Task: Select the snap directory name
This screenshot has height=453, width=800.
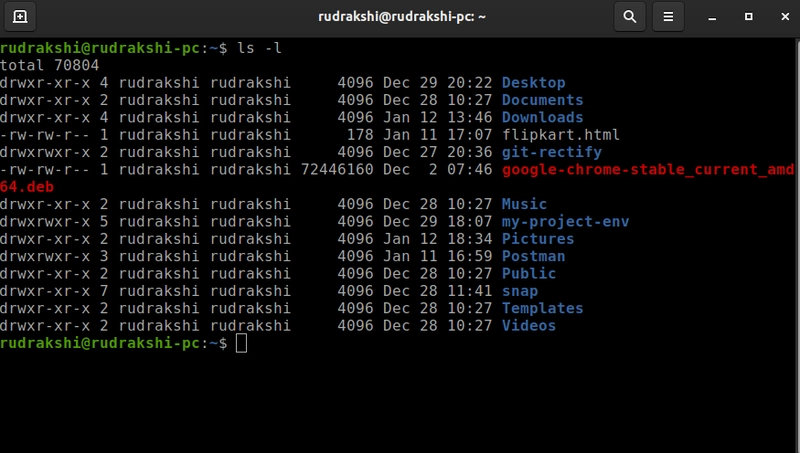Action: tap(519, 291)
